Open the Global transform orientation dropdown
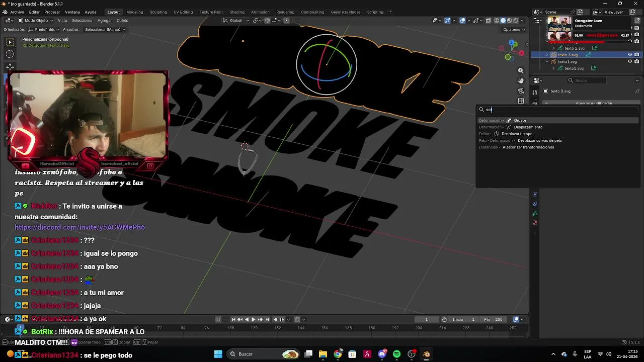This screenshot has width=644, height=362. [x=235, y=21]
